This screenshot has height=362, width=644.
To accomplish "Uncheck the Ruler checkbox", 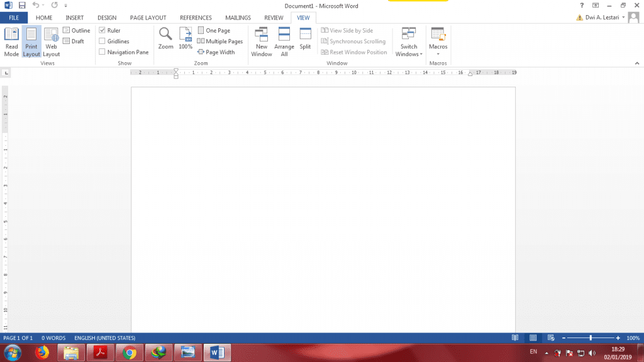I will 103,30.
